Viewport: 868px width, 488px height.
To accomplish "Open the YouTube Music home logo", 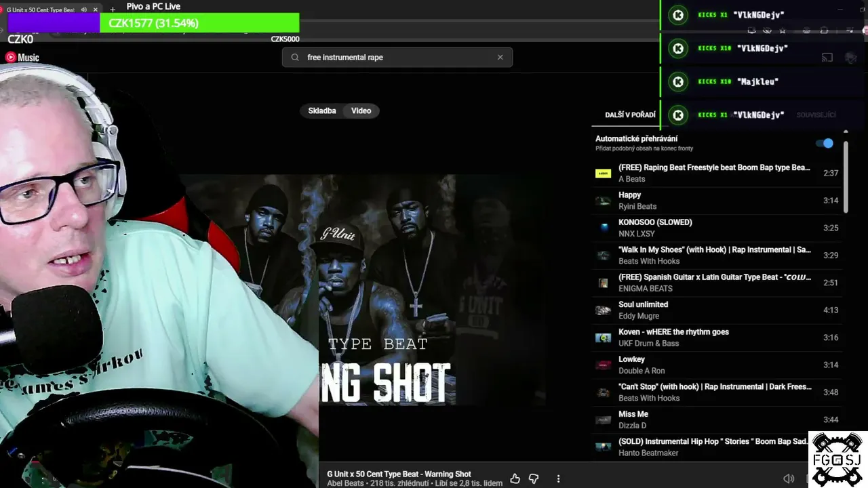I will [22, 58].
